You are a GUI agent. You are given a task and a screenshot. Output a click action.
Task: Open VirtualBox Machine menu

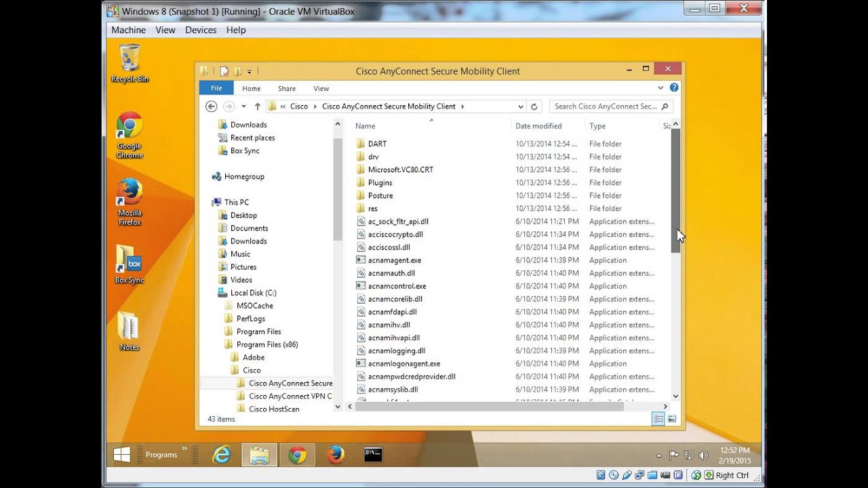pos(129,30)
